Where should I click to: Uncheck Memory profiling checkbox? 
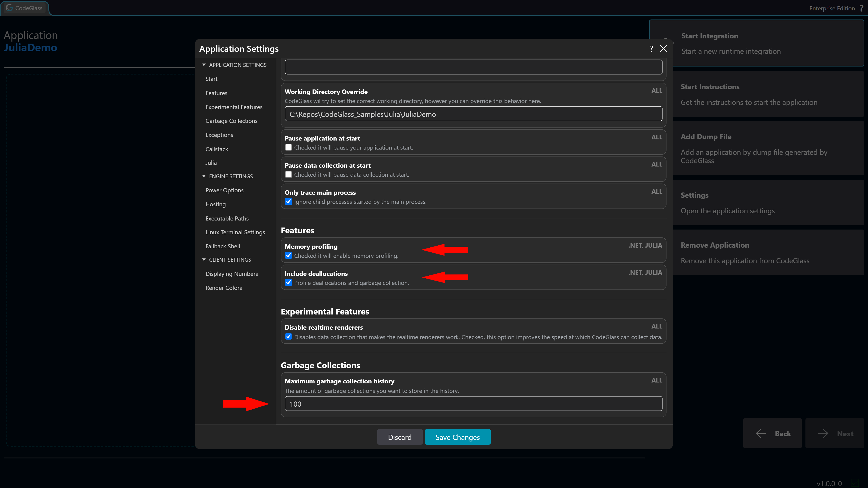coord(288,256)
